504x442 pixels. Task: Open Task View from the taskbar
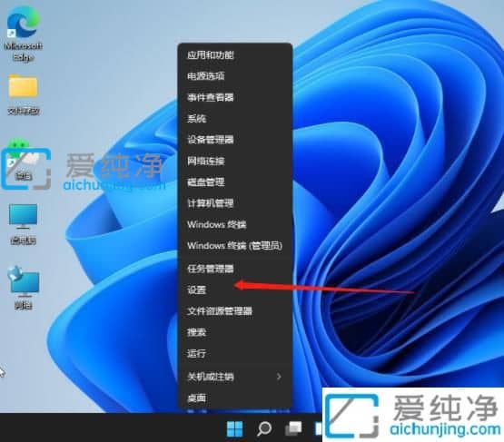(x=293, y=428)
